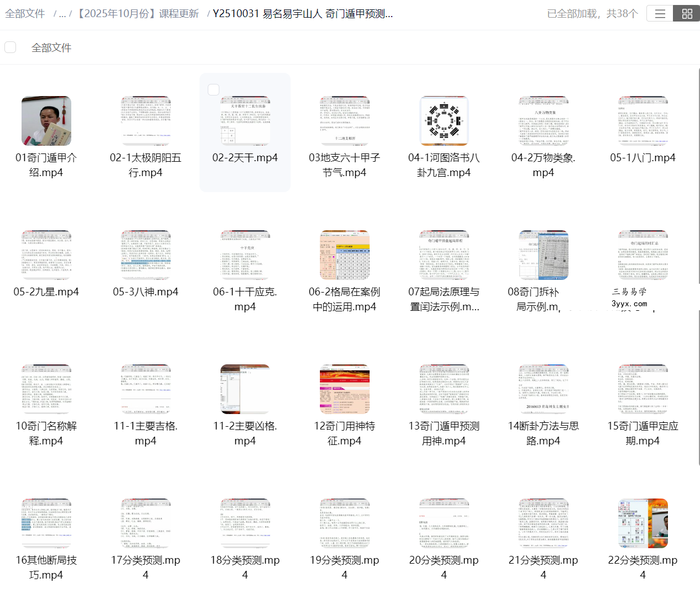Image resolution: width=700 pixels, height=594 pixels.
Task: Open thumbnail of 15奇门遁甲定应期.mp4
Action: pos(643,389)
